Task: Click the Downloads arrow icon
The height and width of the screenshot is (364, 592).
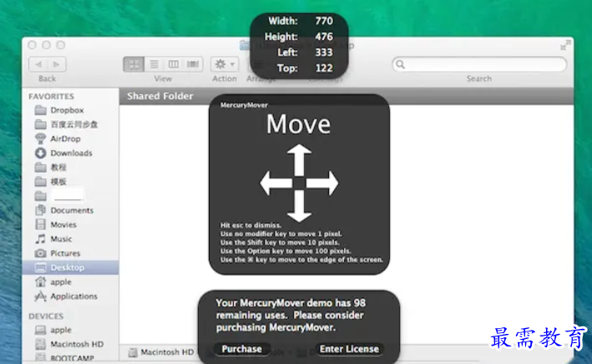Action: [40, 153]
